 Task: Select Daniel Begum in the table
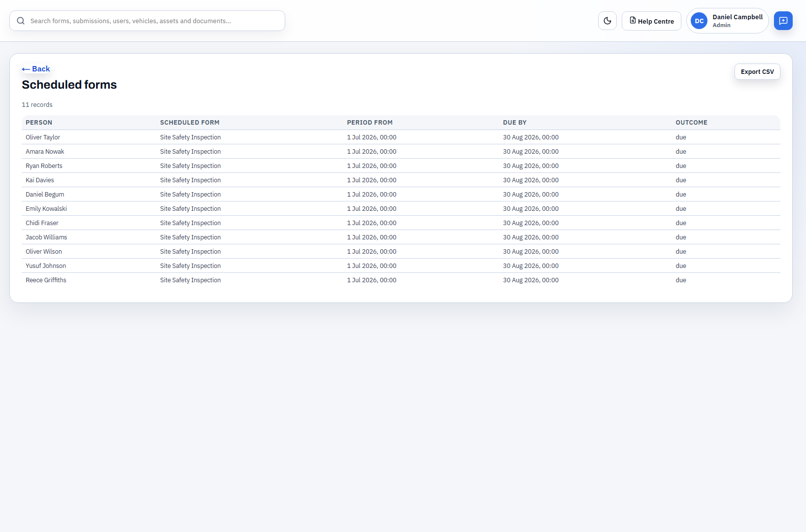[45, 195]
